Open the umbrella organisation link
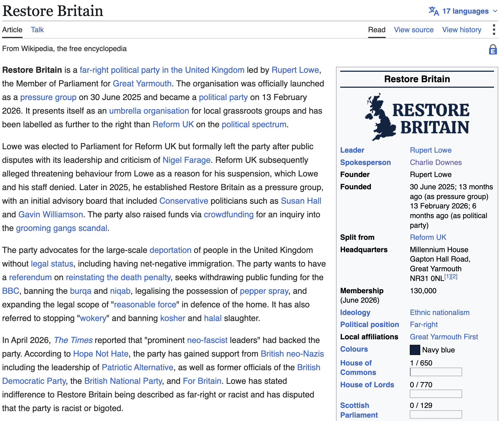 (149, 111)
